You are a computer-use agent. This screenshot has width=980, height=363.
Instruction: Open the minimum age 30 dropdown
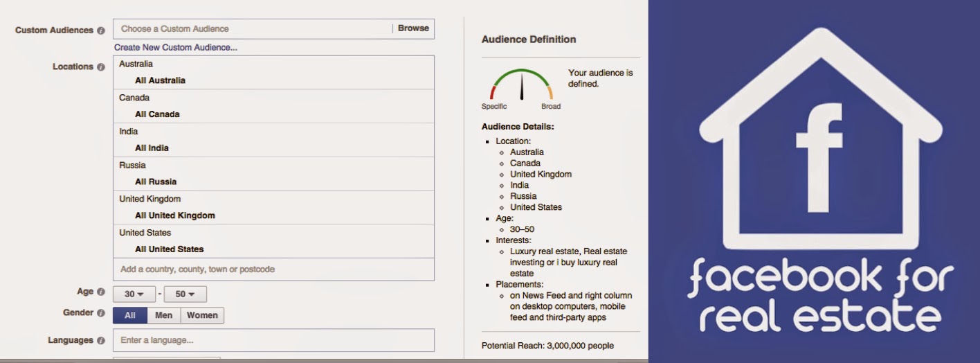point(134,294)
